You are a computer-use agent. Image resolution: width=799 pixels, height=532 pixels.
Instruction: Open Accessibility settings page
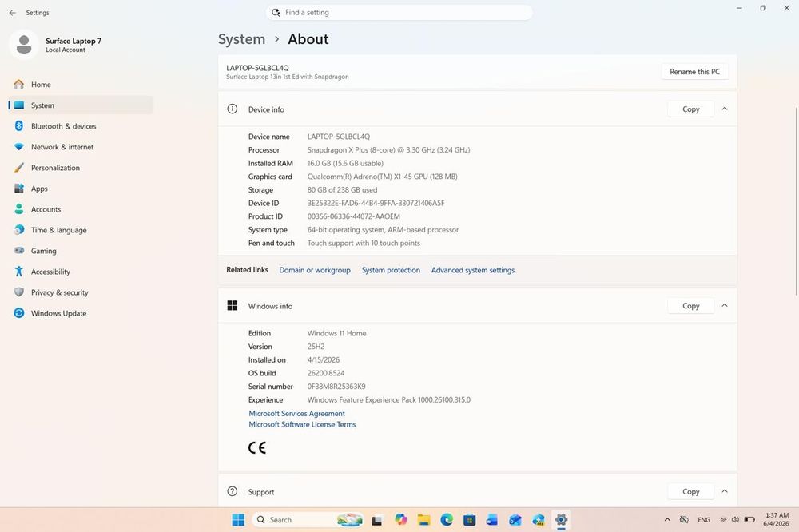(81, 272)
